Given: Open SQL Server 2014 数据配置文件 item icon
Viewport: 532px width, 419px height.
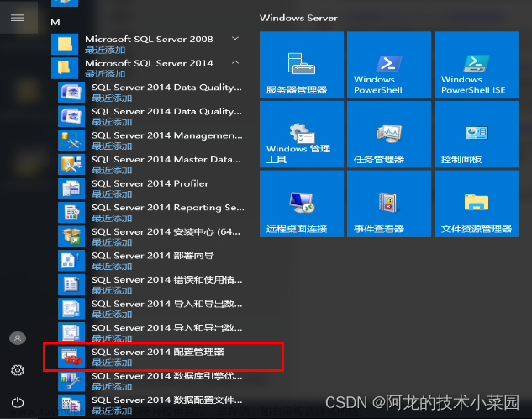Looking at the screenshot, I should 71,405.
